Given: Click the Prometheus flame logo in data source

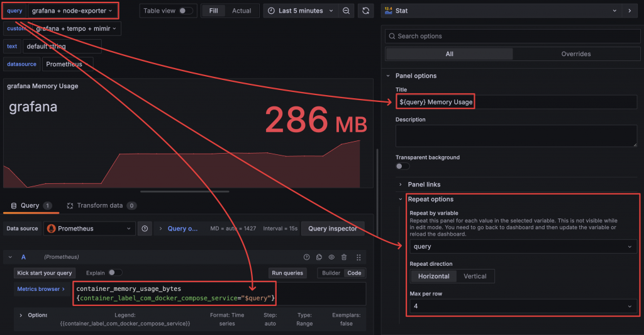Looking at the screenshot, I should pos(52,229).
